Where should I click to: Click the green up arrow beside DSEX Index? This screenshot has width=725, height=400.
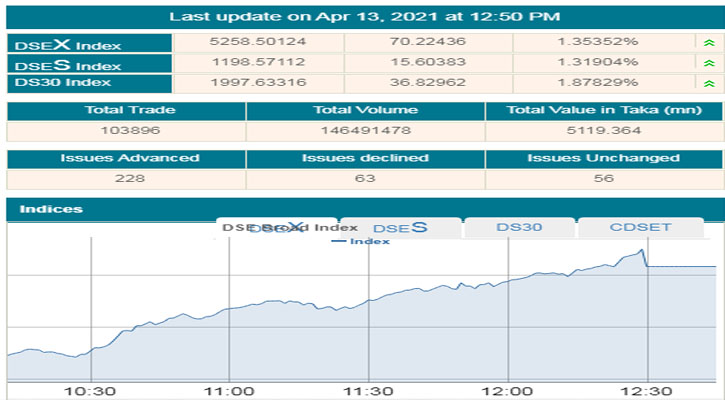point(709,43)
